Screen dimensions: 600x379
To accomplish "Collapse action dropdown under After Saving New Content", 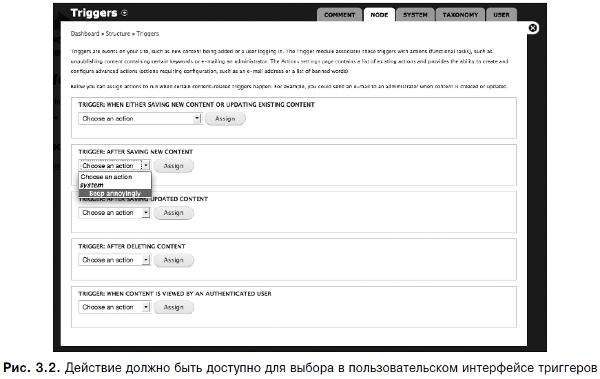I will [x=114, y=166].
